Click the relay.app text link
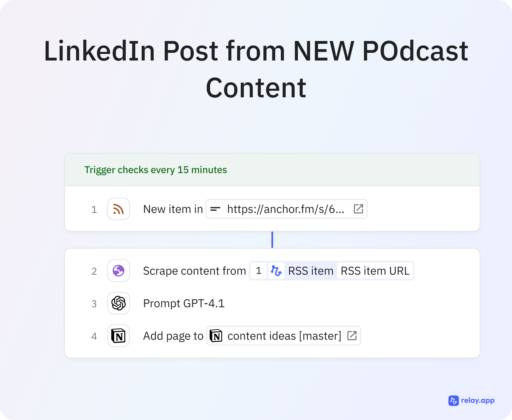 478,400
